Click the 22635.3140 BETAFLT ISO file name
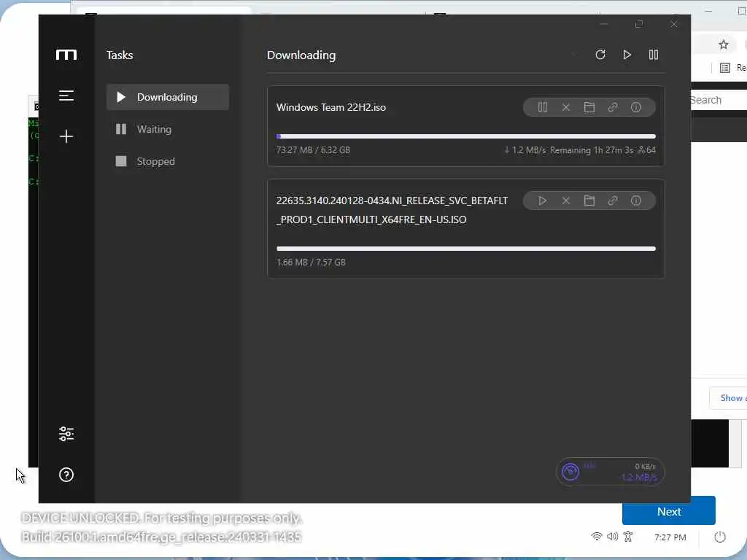The height and width of the screenshot is (560, 747). (392, 210)
